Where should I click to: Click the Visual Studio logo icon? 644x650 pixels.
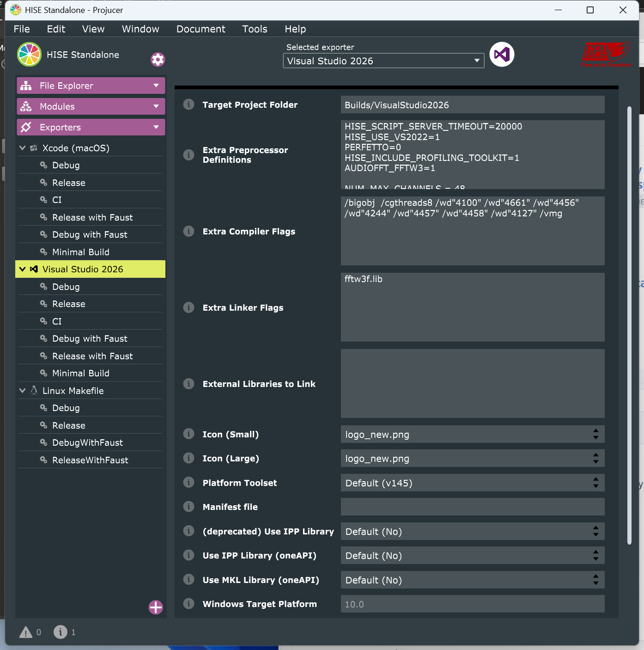pyautogui.click(x=502, y=55)
